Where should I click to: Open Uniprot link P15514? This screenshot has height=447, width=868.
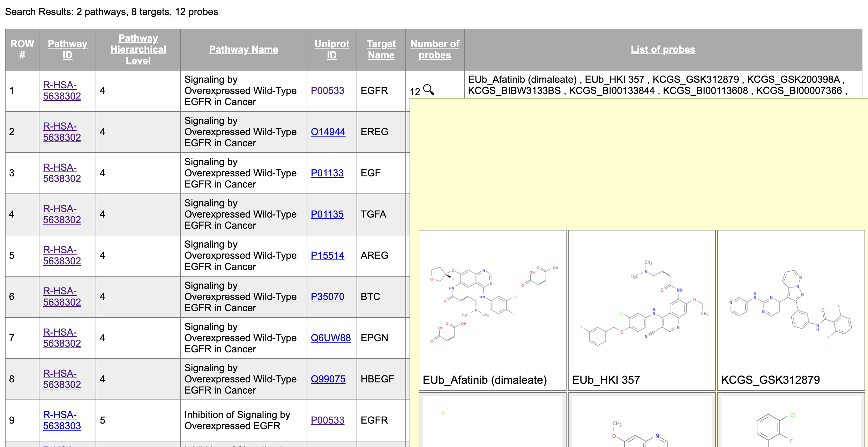(328, 255)
